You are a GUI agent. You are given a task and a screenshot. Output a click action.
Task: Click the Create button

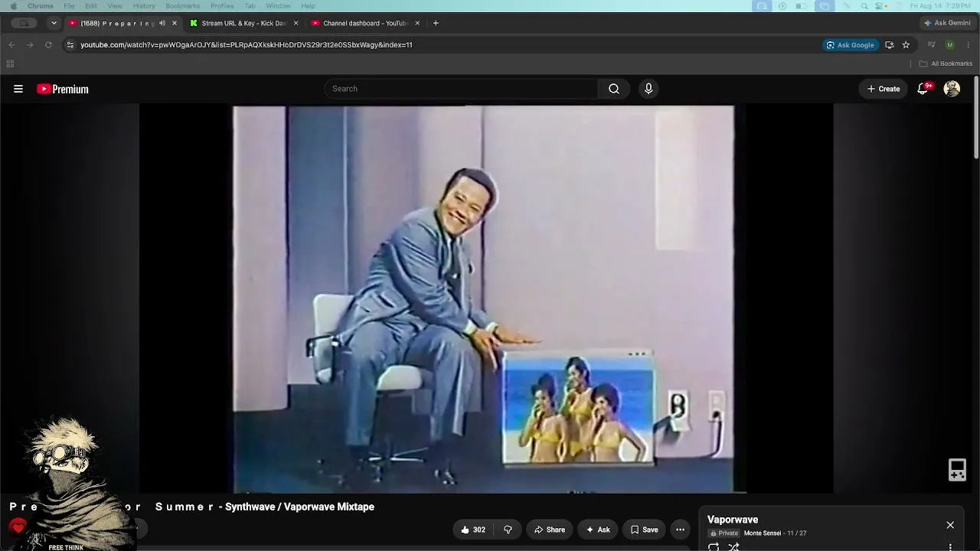click(884, 89)
